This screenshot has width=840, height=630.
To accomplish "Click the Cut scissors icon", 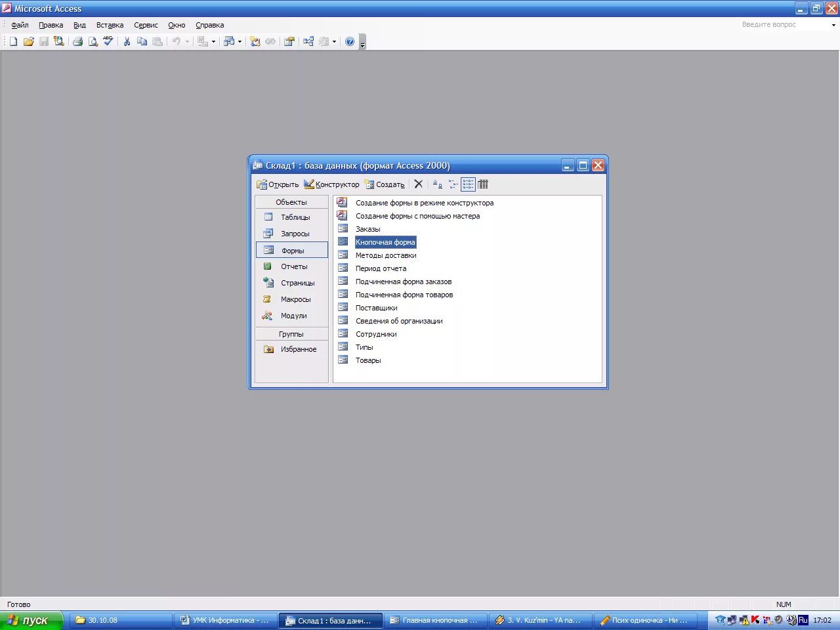I will [x=127, y=41].
